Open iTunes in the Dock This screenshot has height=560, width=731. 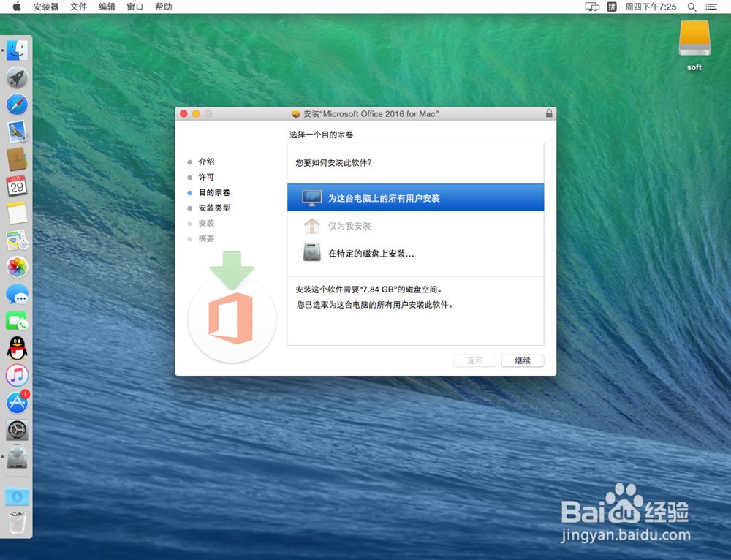click(16, 376)
